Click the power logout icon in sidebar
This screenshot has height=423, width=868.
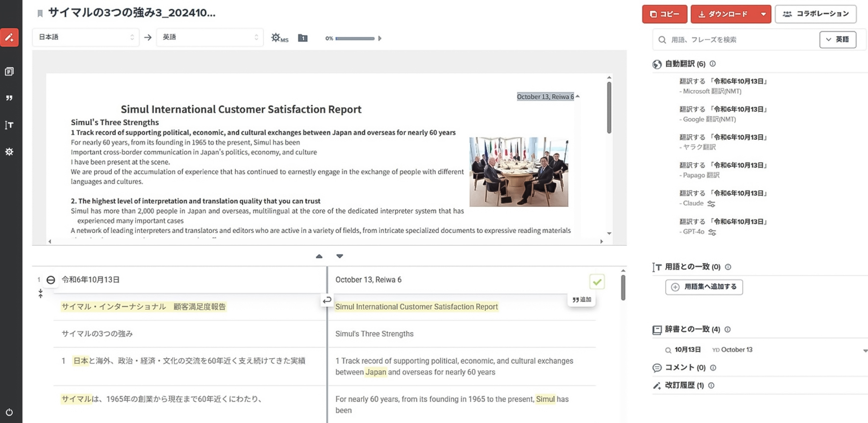pos(9,412)
